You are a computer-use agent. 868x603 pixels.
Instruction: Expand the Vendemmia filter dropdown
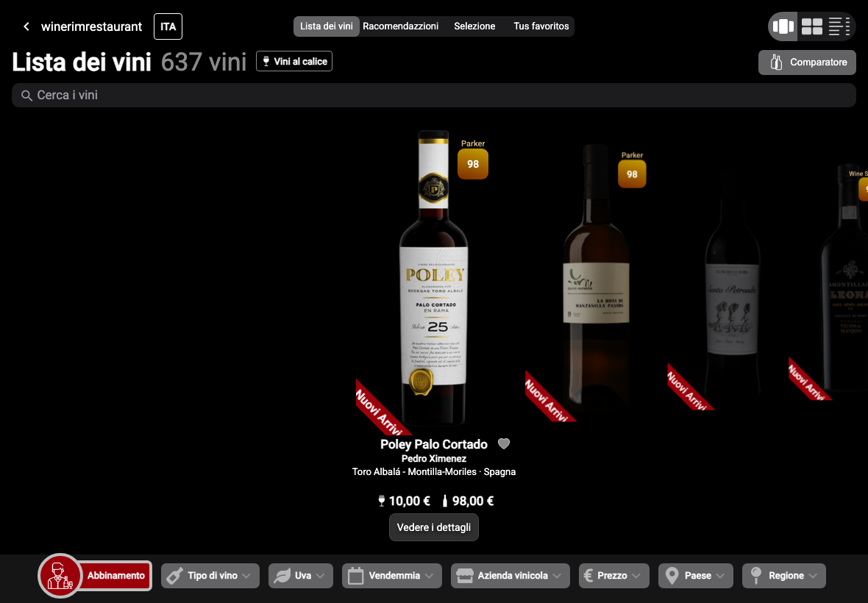coord(392,576)
